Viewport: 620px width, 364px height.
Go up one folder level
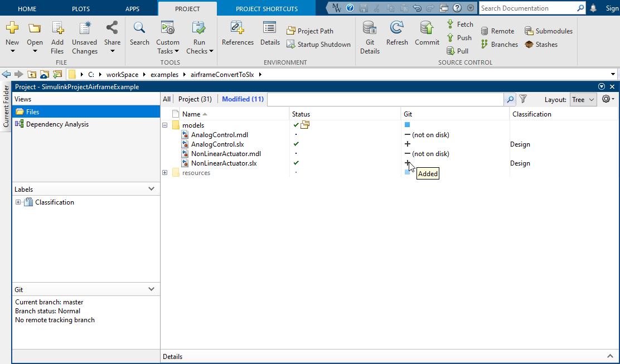click(32, 74)
